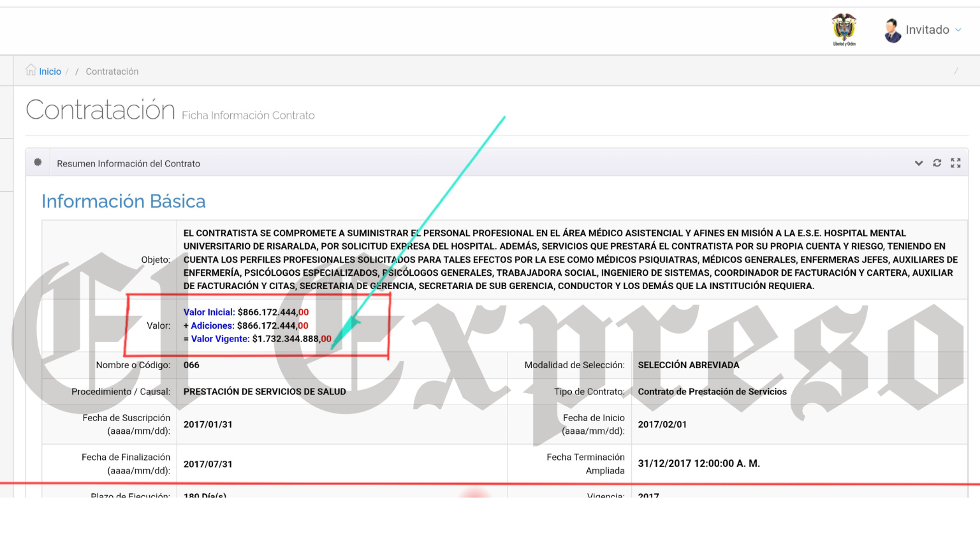
Task: Click the Objeto row label
Action: coord(156,260)
